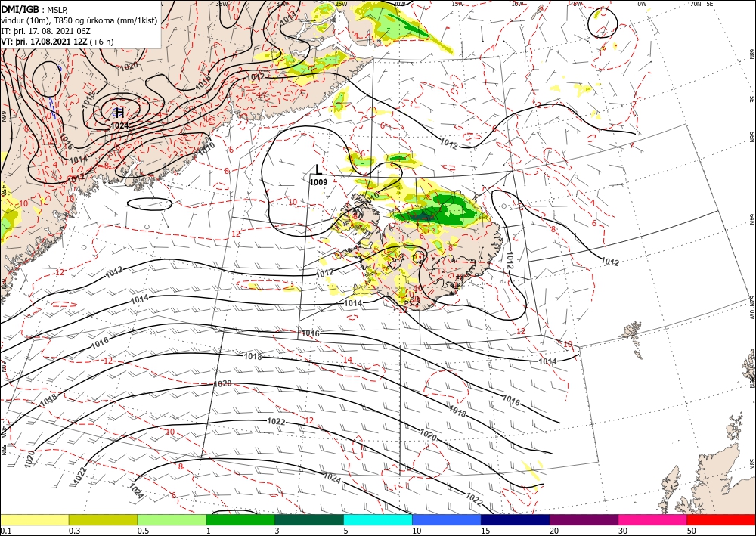Click the 50 legend value label
Image resolution: width=756 pixels, height=536 pixels.
click(692, 531)
